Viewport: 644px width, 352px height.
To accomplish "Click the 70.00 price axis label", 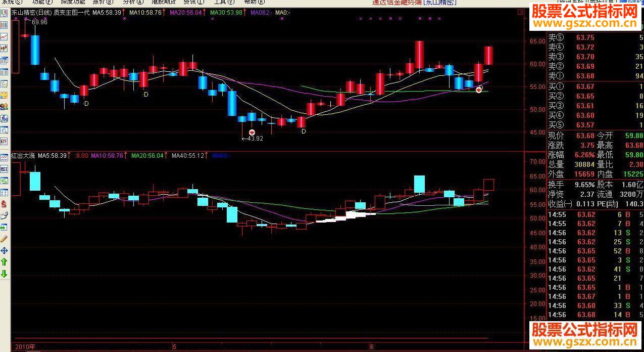I will [x=536, y=162].
